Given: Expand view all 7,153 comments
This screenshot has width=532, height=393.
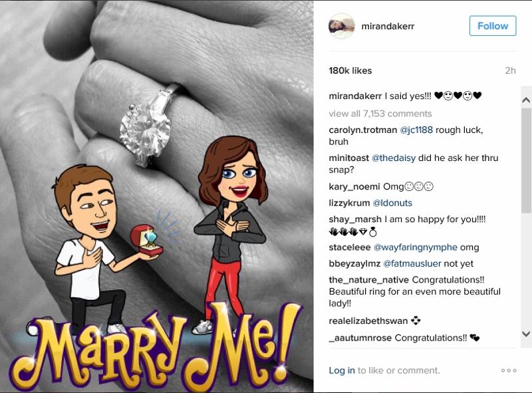Looking at the screenshot, I should 380,114.
